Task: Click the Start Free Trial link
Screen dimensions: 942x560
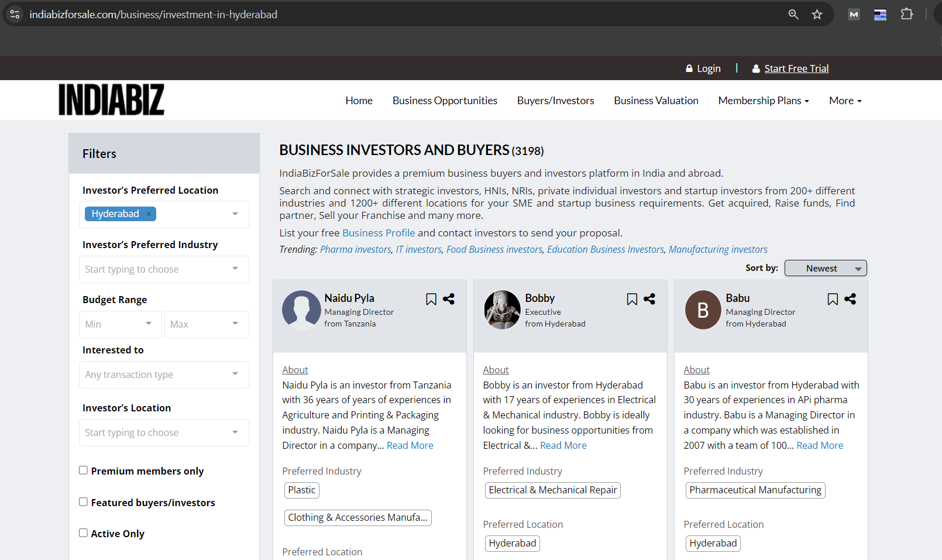Action: (x=796, y=68)
